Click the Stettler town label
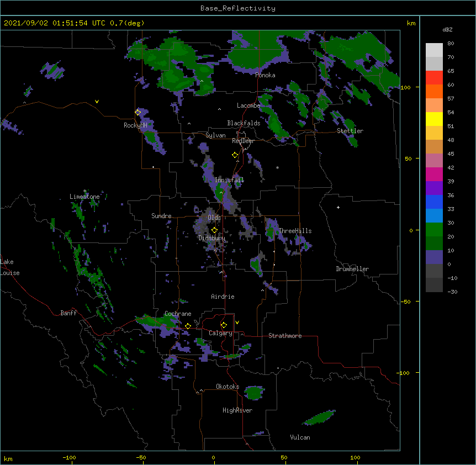Viewport: 476px width, 465px height. (350, 131)
